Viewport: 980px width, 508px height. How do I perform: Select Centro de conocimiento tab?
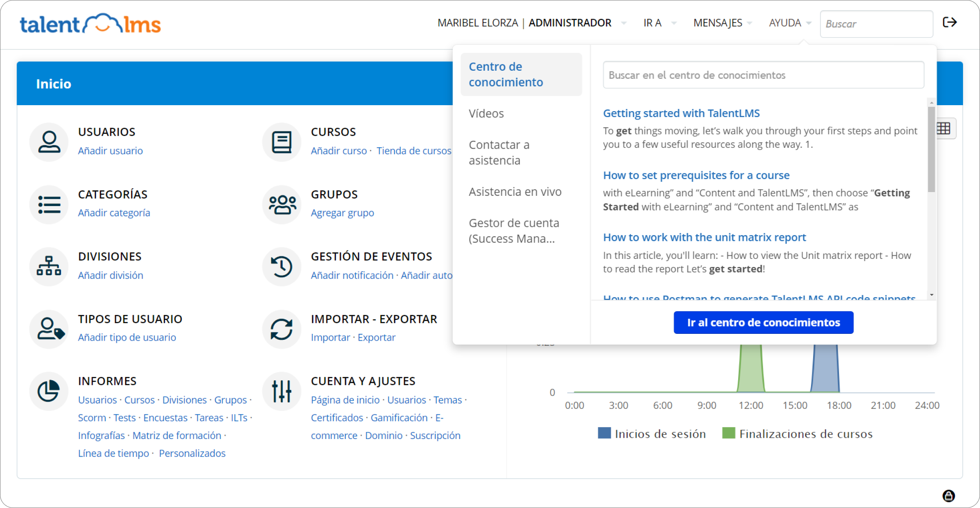pyautogui.click(x=521, y=75)
